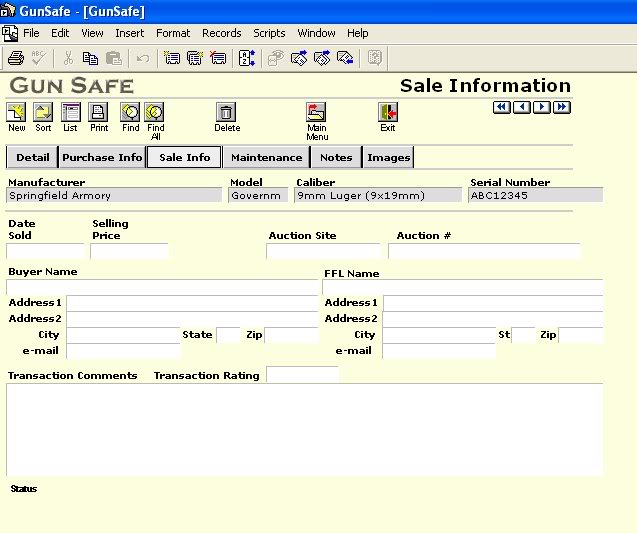Jump to the first record arrow
Screen dimensions: 637x533
pyautogui.click(x=502, y=107)
